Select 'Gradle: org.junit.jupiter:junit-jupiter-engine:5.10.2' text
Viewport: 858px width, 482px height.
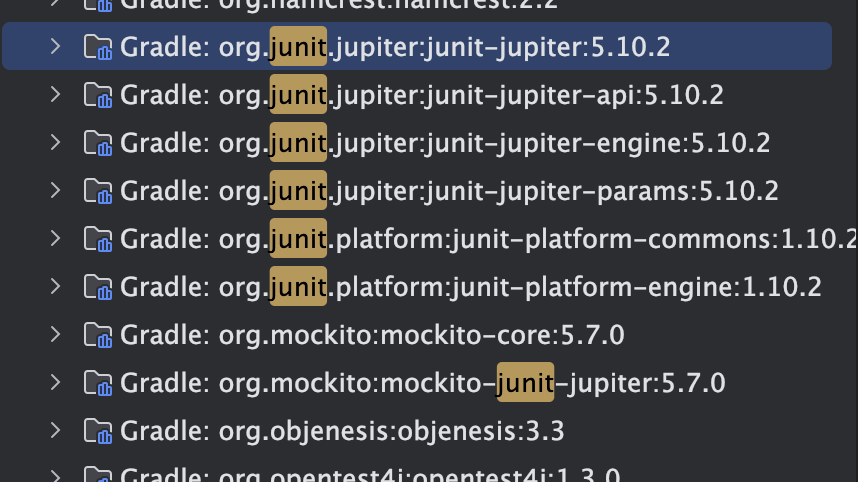click(x=445, y=143)
